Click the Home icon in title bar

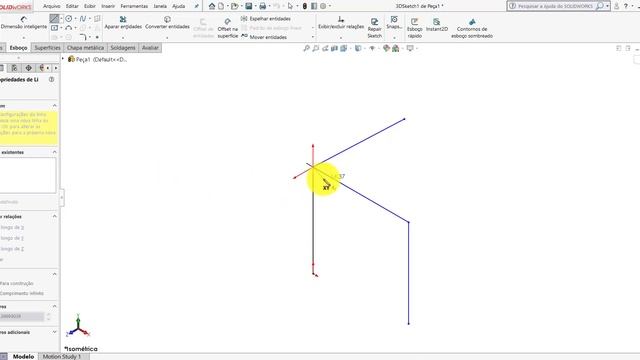[212, 6]
